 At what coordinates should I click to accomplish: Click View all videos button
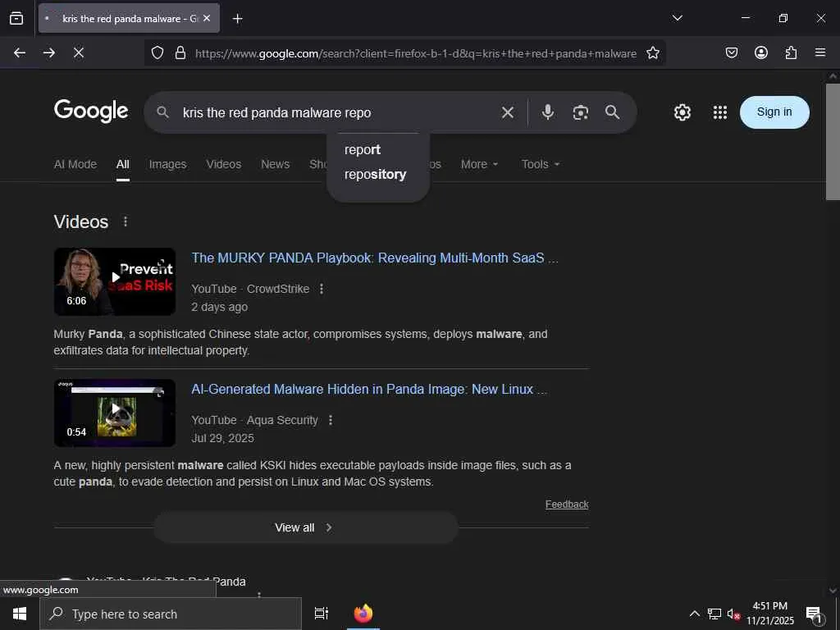(x=306, y=527)
